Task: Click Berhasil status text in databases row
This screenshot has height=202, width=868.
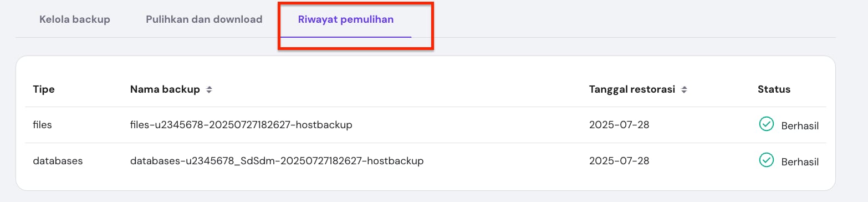Action: 800,162
